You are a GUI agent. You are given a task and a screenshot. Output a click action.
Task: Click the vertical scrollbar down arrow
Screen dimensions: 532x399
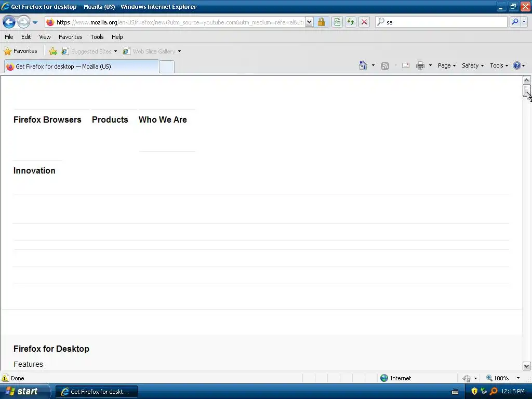(527, 366)
